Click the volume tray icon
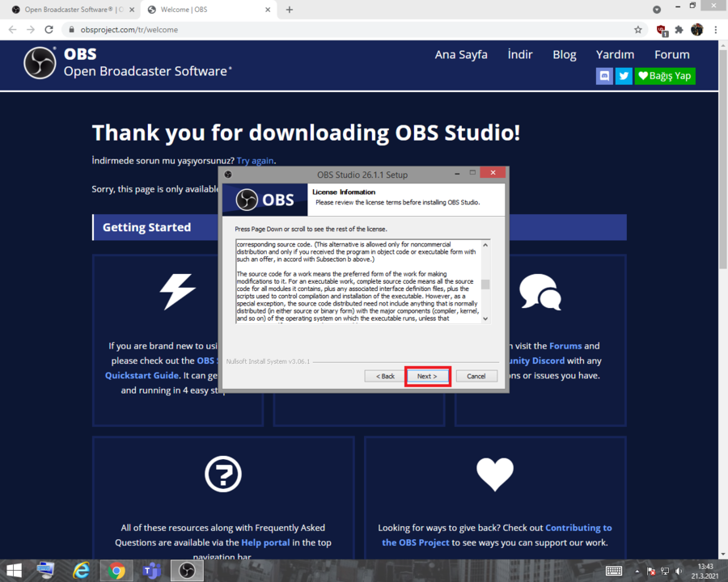 [x=679, y=571]
